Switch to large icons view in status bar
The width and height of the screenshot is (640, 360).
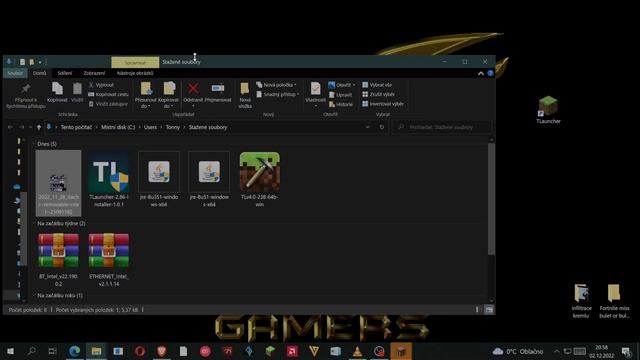point(489,310)
